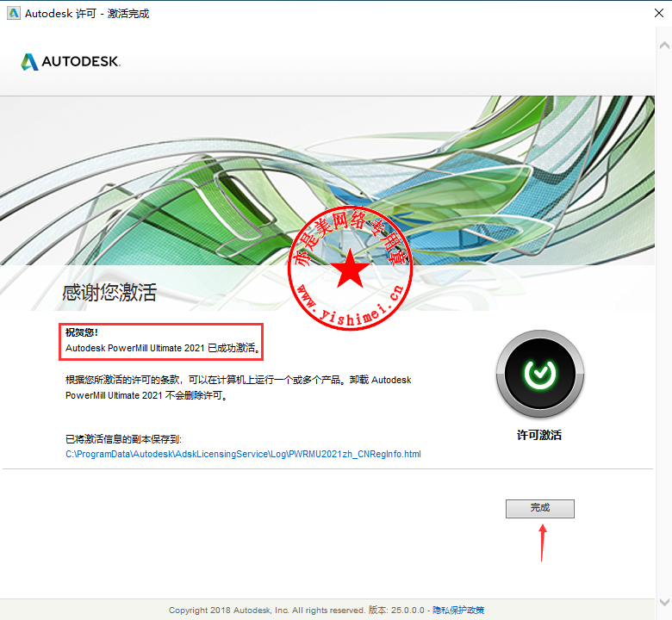Select the 'PowerMill Ultimate 2021 已成功激活' line
672x620 pixels.
pos(163,348)
